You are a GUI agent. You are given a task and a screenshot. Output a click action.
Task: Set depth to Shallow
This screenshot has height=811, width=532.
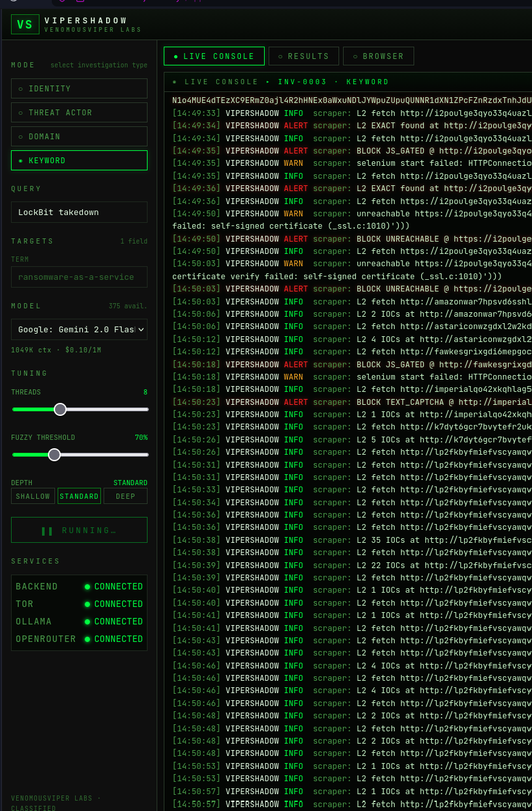(33, 496)
